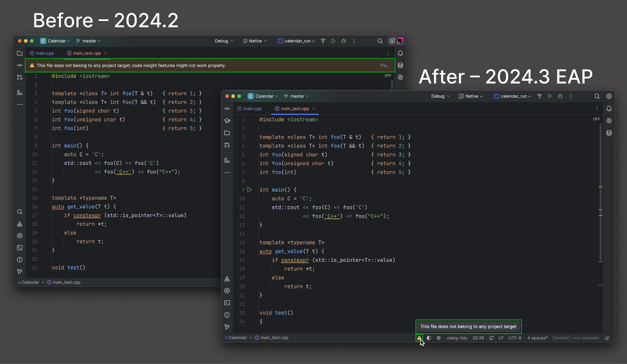Open Services tool in Before window lower sidebar
Viewport: 627px width, 364px height.
[x=20, y=236]
